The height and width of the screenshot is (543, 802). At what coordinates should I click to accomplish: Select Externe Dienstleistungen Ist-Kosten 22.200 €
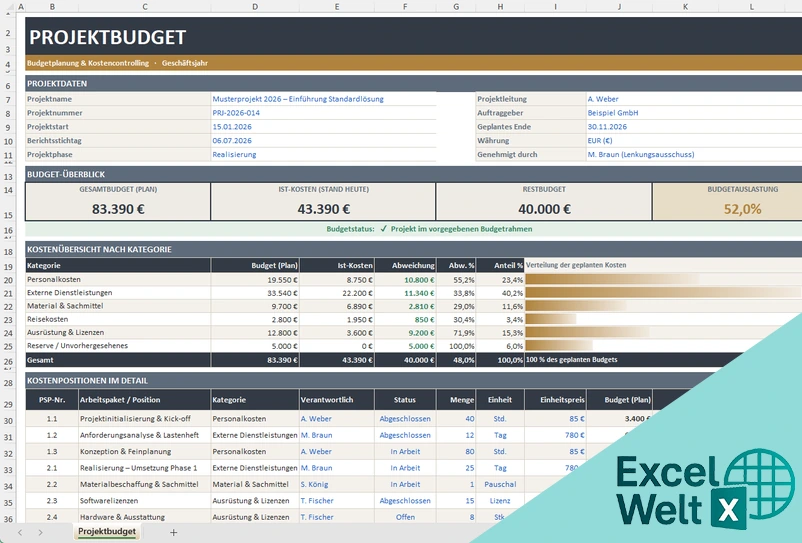point(337,293)
